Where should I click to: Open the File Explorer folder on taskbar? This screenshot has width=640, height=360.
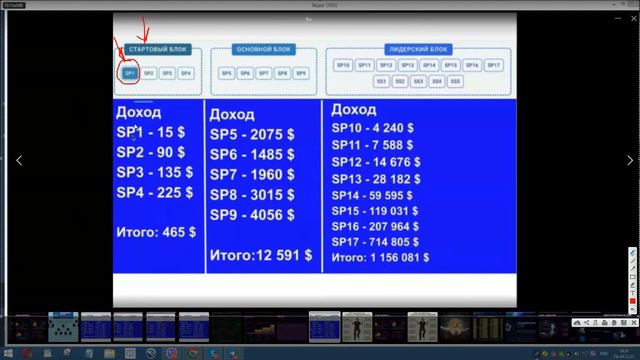pyautogui.click(x=109, y=353)
